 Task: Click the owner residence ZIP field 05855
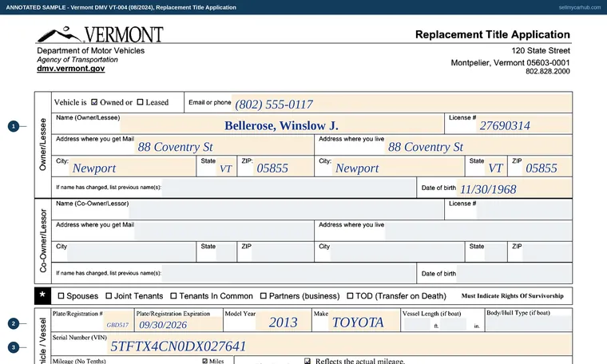point(547,168)
